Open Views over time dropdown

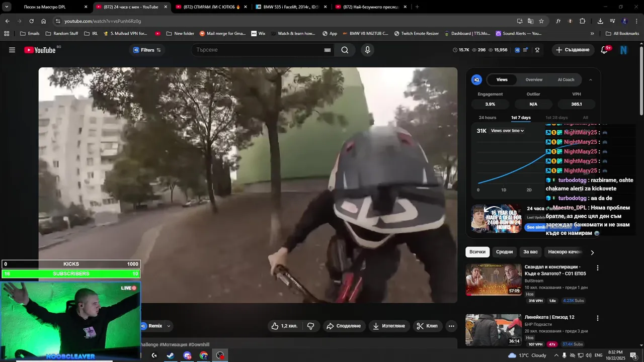[507, 131]
